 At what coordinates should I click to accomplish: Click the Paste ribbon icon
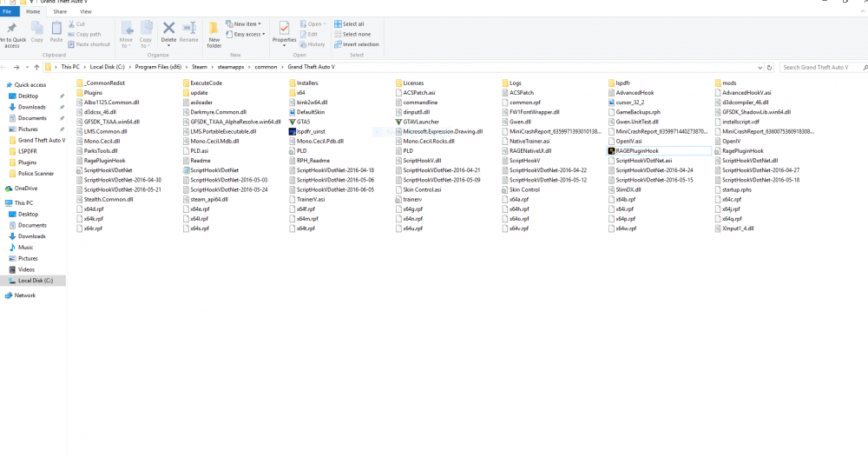pyautogui.click(x=56, y=29)
